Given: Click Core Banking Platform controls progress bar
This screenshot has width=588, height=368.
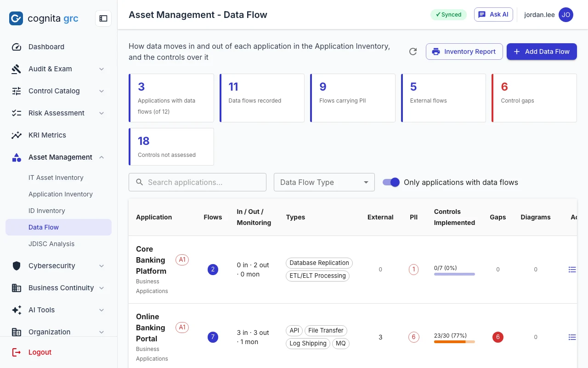Looking at the screenshot, I should [454, 274].
